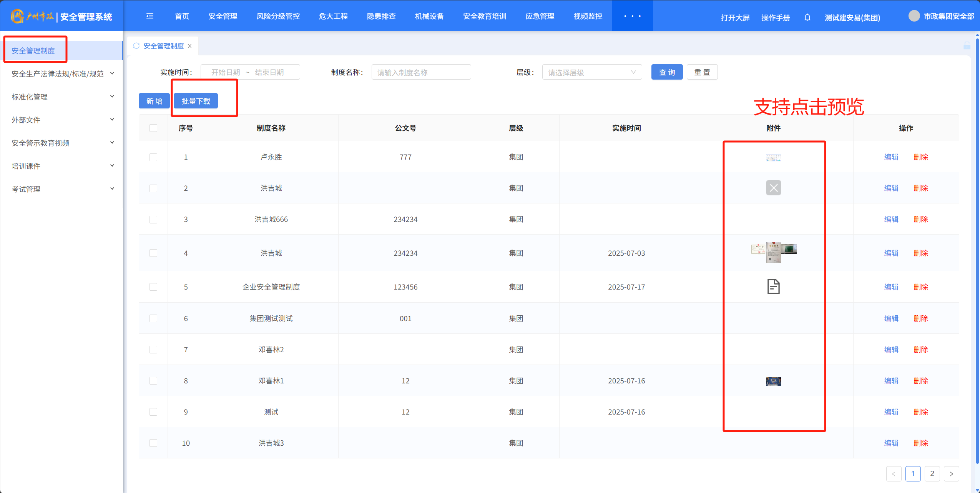Open the document attachment icon in row 5
This screenshot has width=980, height=493.
click(x=773, y=287)
